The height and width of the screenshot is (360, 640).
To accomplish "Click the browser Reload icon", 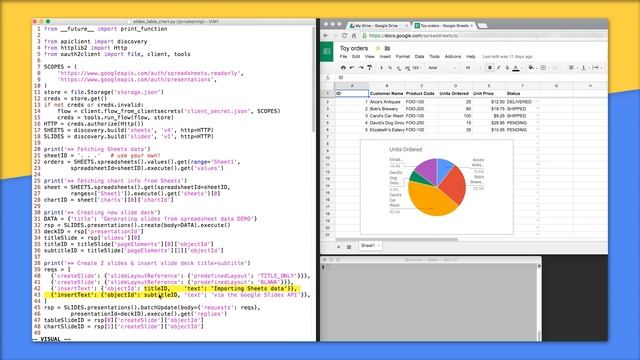I will 344,36.
